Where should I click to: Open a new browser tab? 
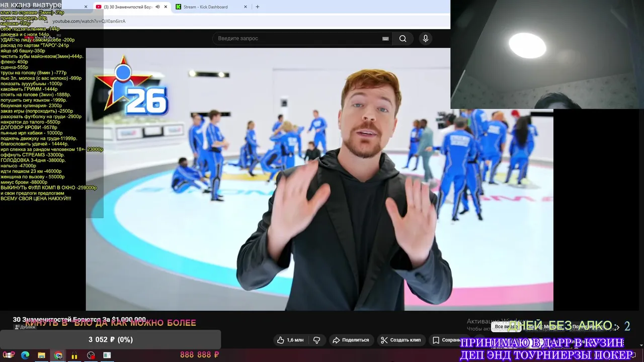point(258,7)
